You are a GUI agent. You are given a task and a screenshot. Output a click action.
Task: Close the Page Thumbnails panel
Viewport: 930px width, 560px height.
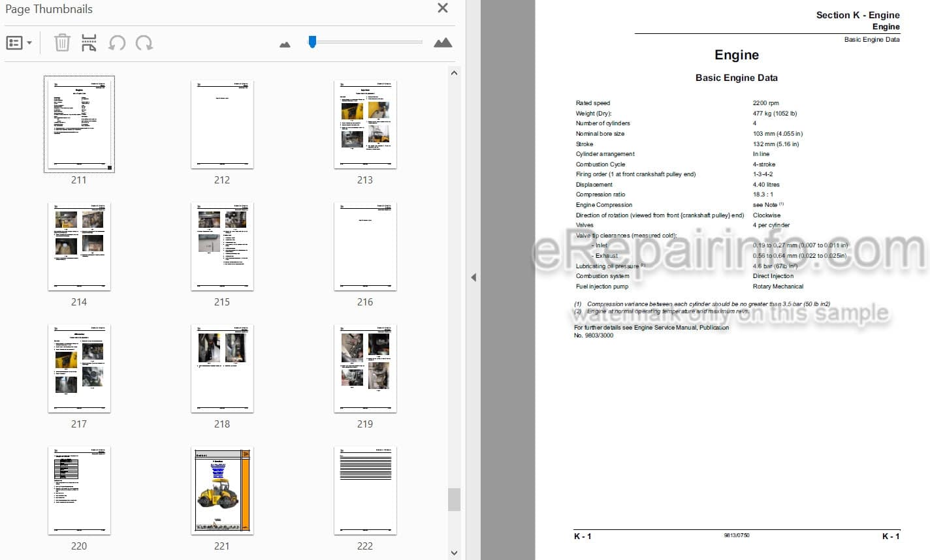pyautogui.click(x=443, y=8)
